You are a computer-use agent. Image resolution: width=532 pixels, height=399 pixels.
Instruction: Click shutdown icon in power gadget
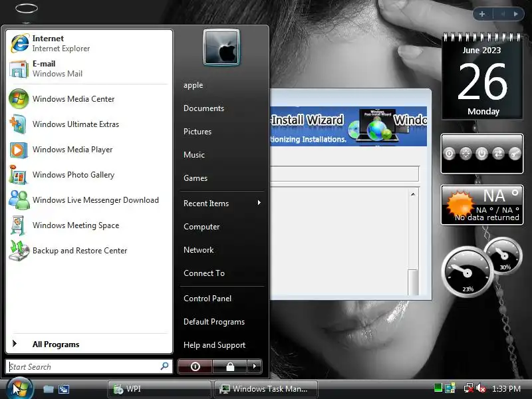pyautogui.click(x=481, y=154)
